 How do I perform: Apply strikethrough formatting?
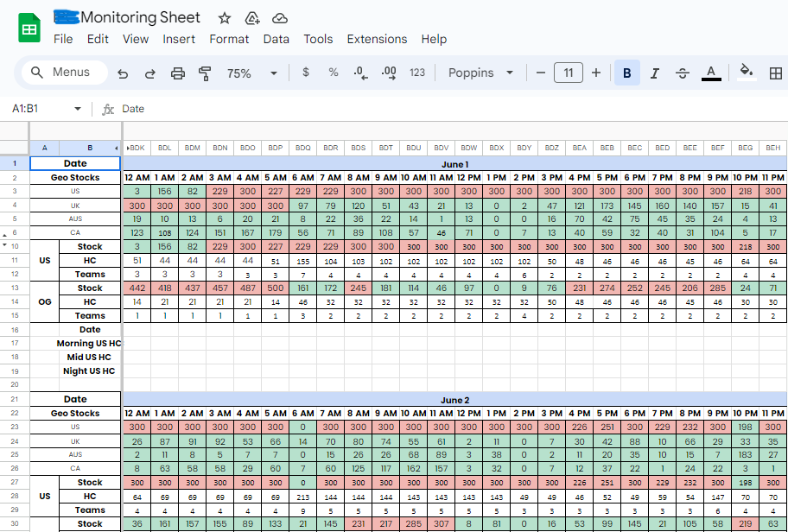682,73
